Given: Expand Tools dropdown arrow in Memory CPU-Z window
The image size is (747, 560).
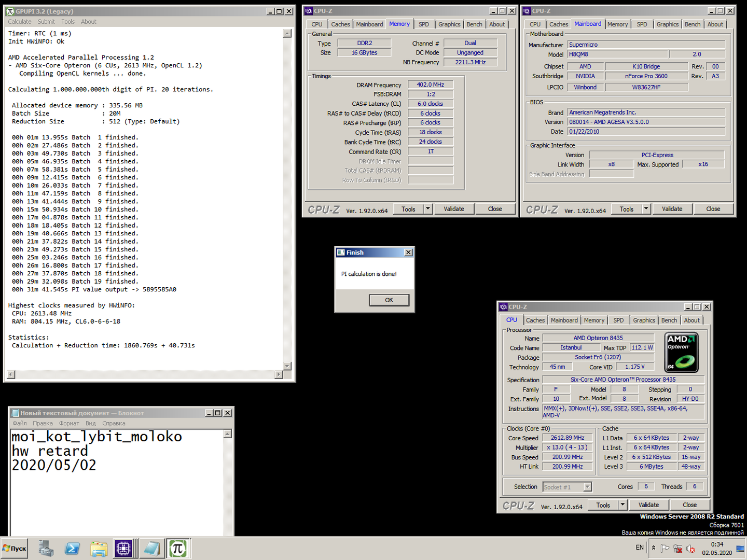Looking at the screenshot, I should tap(428, 209).
